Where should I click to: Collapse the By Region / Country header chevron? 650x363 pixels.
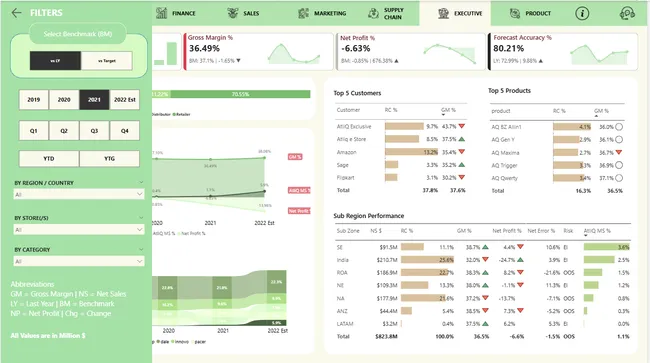click(x=141, y=182)
